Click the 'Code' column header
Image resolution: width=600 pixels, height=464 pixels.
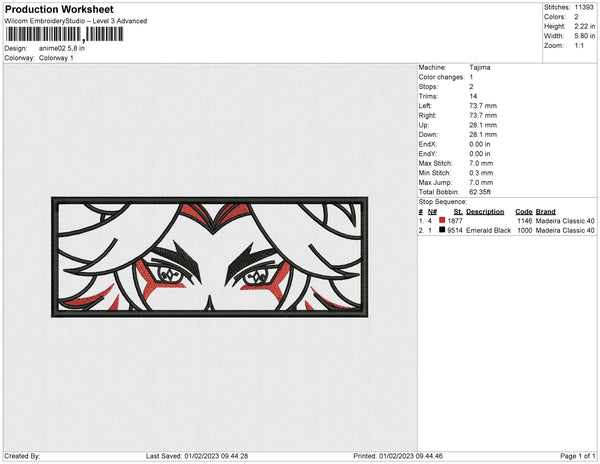click(523, 212)
